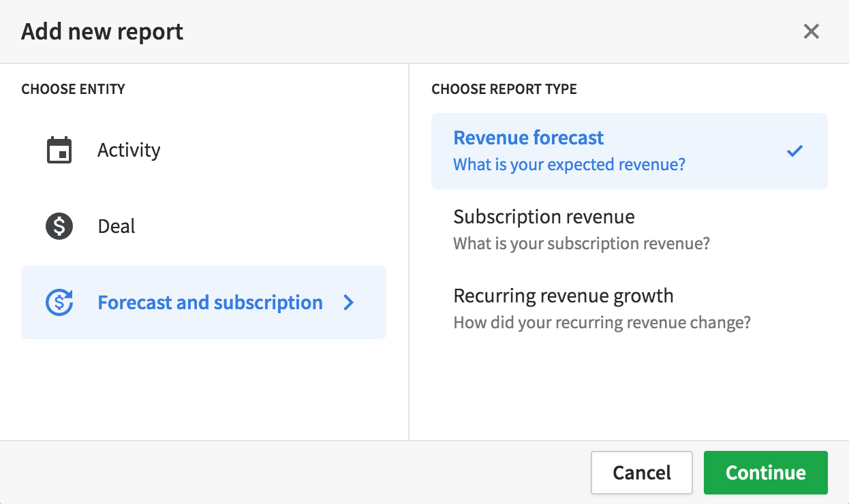This screenshot has height=504, width=849.
Task: Click the green Continue button
Action: [x=766, y=473]
